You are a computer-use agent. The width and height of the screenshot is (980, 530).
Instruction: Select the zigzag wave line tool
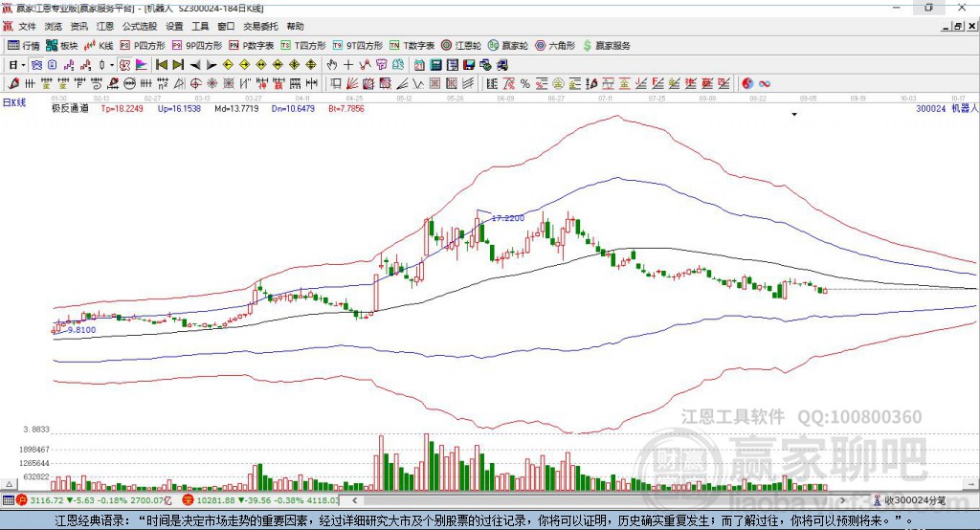417,84
